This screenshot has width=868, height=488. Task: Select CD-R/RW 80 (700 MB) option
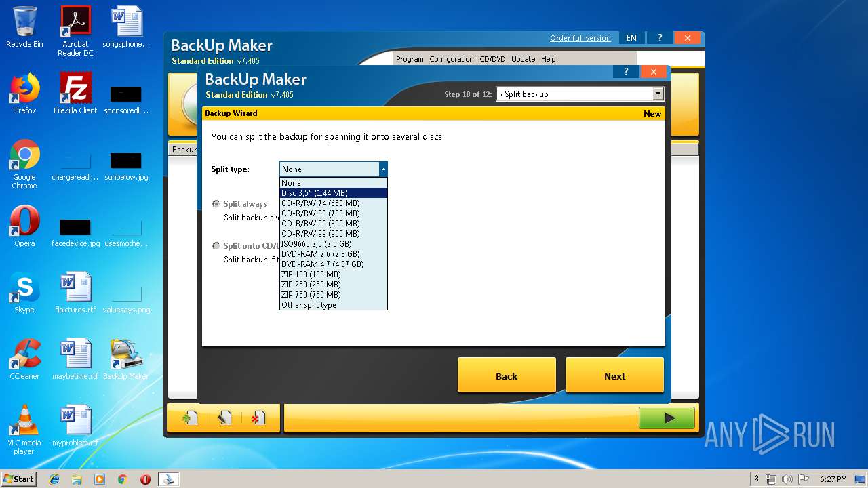pos(333,213)
